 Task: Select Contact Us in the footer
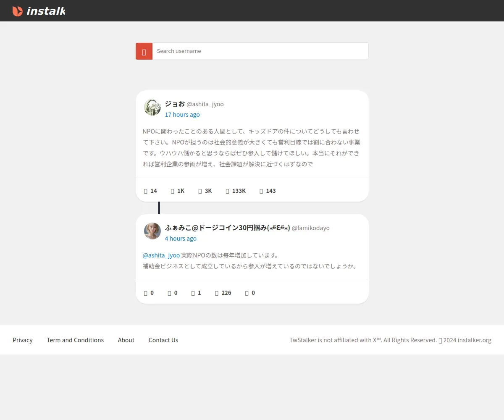(x=163, y=340)
